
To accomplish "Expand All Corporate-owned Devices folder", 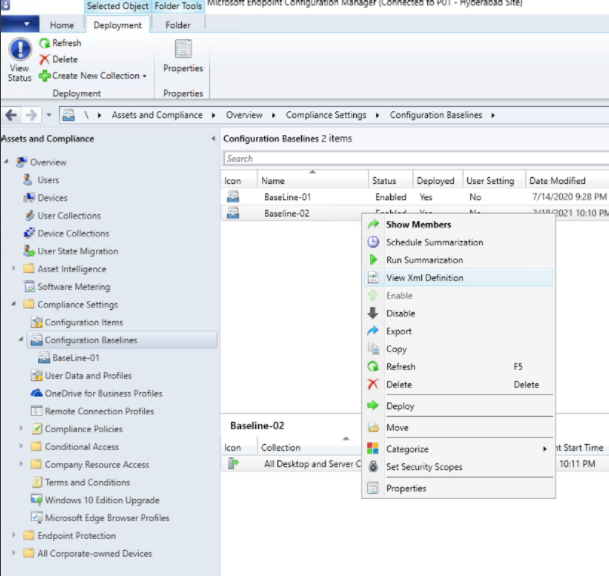I will point(14,553).
